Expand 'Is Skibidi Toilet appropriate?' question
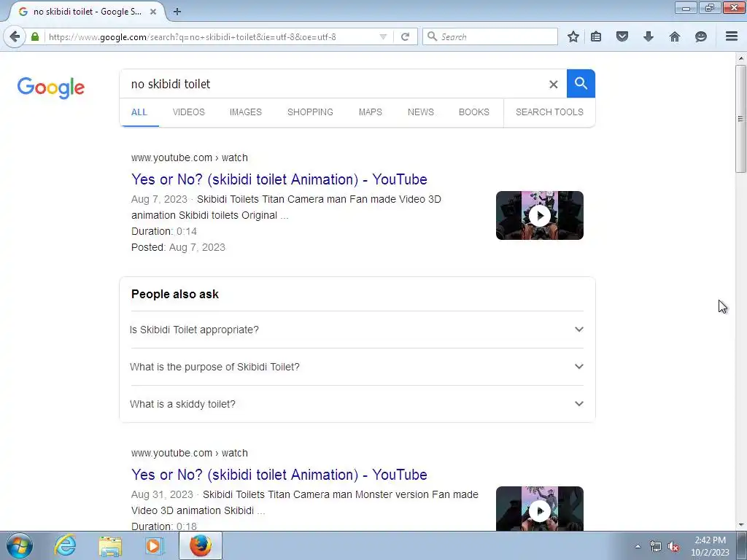The image size is (747, 560). pyautogui.click(x=357, y=330)
